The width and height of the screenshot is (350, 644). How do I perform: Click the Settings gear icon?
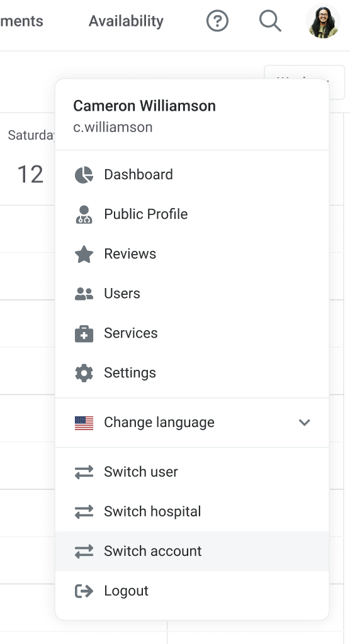[84, 373]
